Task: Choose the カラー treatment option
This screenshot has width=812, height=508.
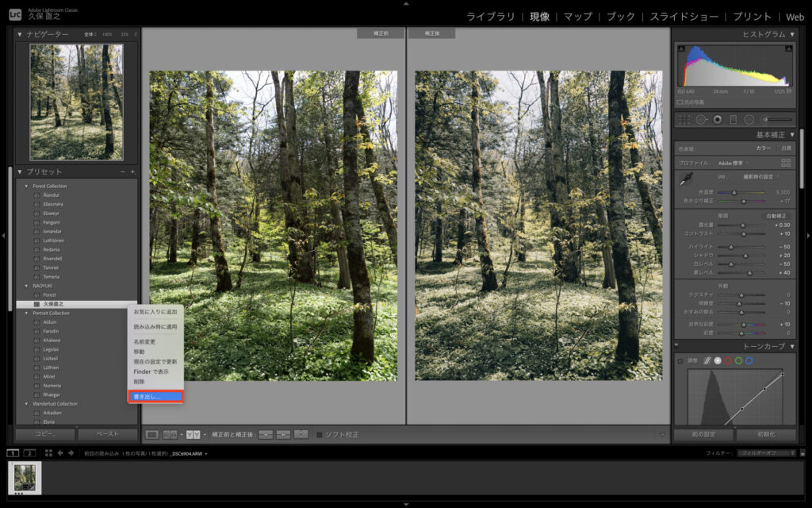Action: (764, 148)
